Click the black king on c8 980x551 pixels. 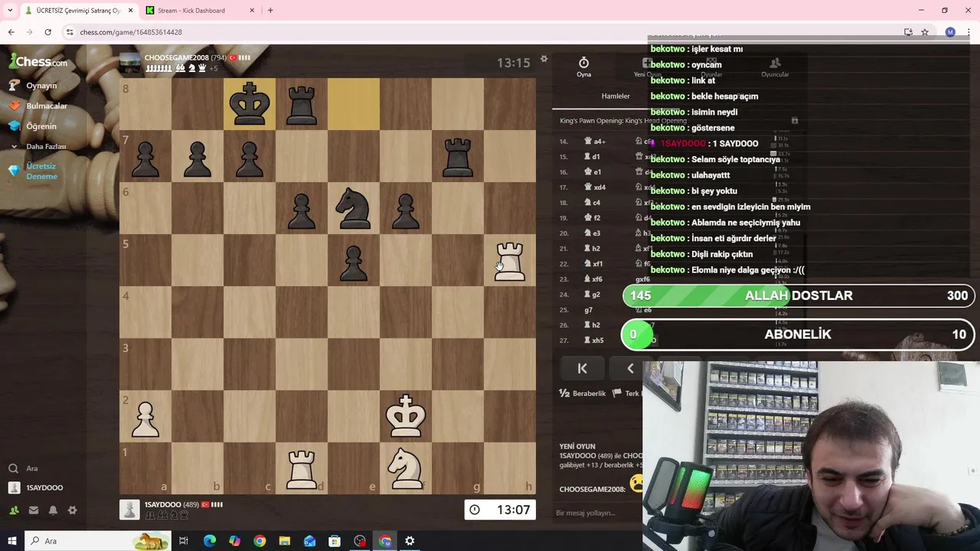click(x=250, y=104)
